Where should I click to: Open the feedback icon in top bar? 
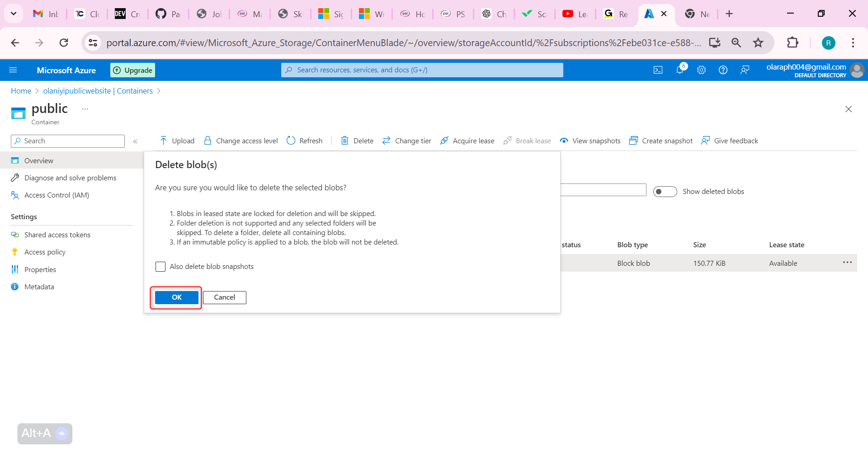pos(745,70)
